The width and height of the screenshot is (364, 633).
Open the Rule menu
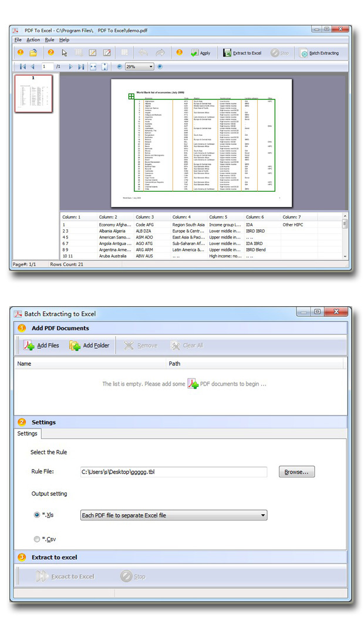pos(49,40)
